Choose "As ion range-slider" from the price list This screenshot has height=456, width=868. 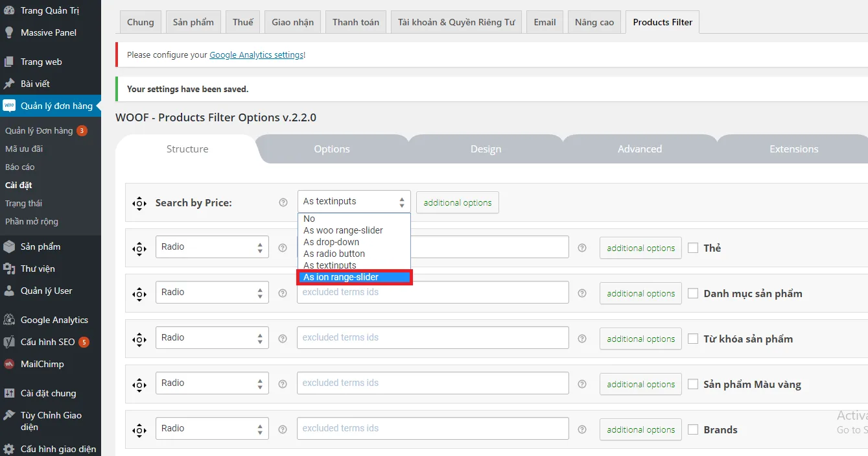tap(354, 277)
